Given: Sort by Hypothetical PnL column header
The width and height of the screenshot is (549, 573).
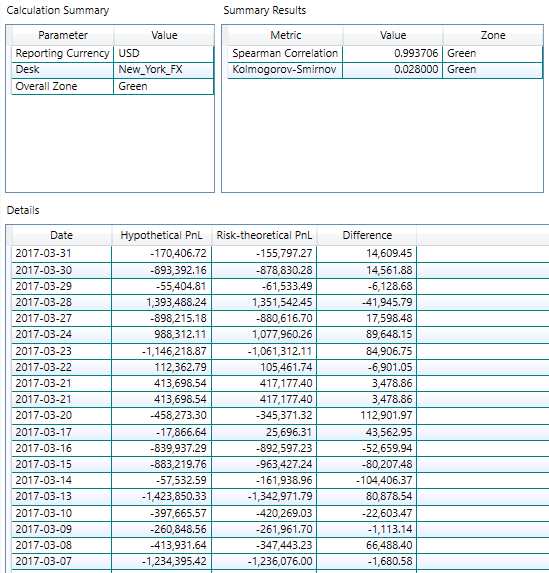Looking at the screenshot, I should 162,235.
